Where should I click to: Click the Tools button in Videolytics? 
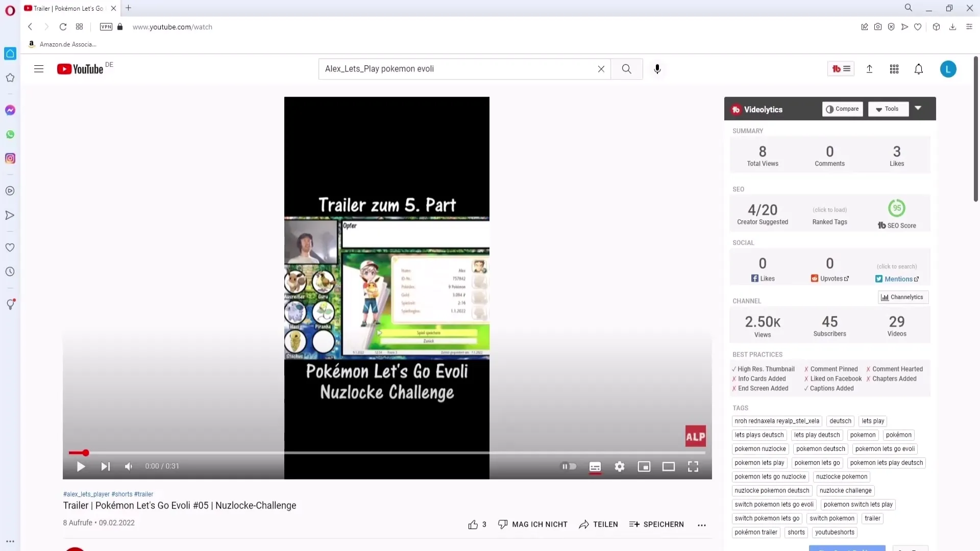(x=888, y=108)
